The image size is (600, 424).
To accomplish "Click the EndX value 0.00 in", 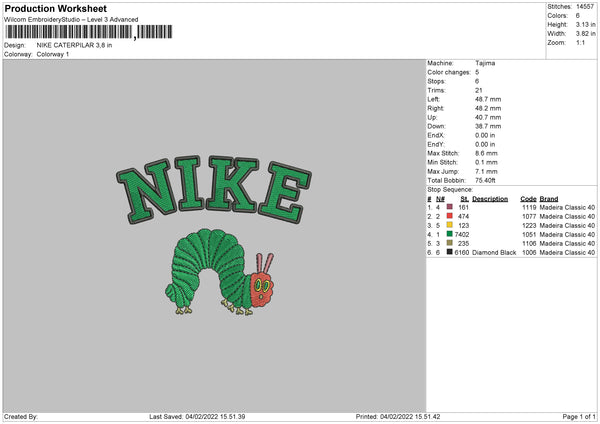I will click(485, 135).
